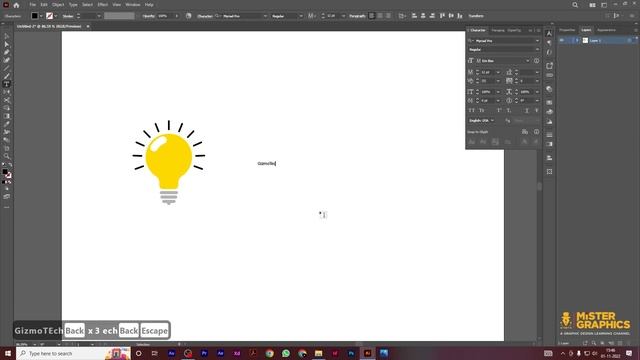Click the black fill swatch in control bar
This screenshot has height=360, width=640.
pyautogui.click(x=35, y=16)
